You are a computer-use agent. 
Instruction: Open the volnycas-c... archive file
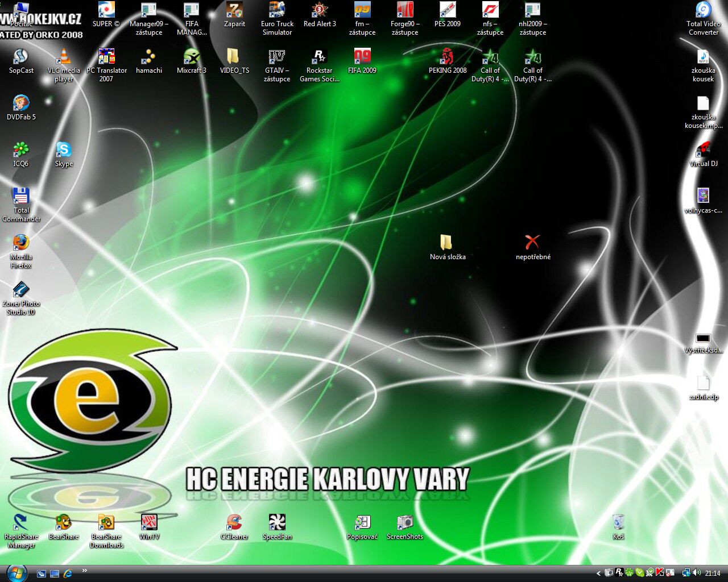(x=704, y=201)
